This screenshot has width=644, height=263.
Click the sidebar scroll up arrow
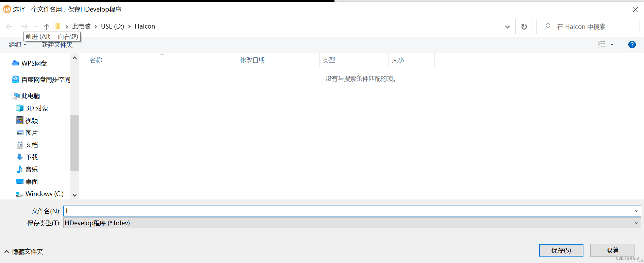click(75, 58)
